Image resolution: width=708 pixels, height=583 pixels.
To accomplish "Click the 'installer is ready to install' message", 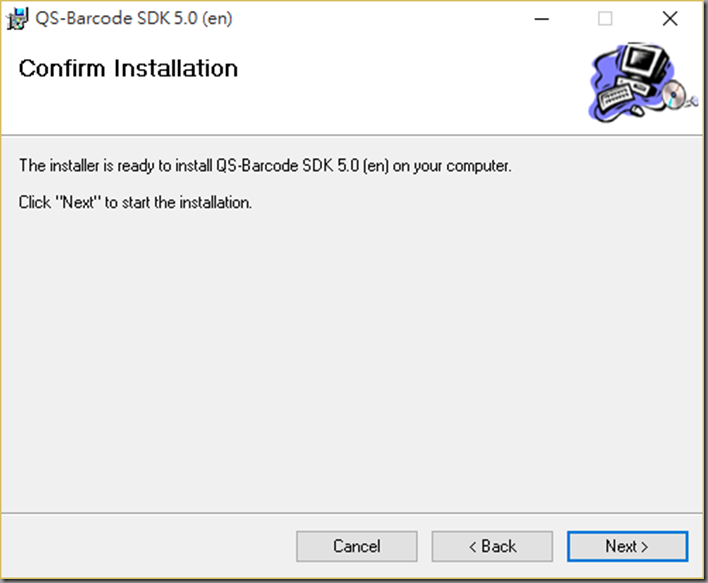I will [265, 166].
